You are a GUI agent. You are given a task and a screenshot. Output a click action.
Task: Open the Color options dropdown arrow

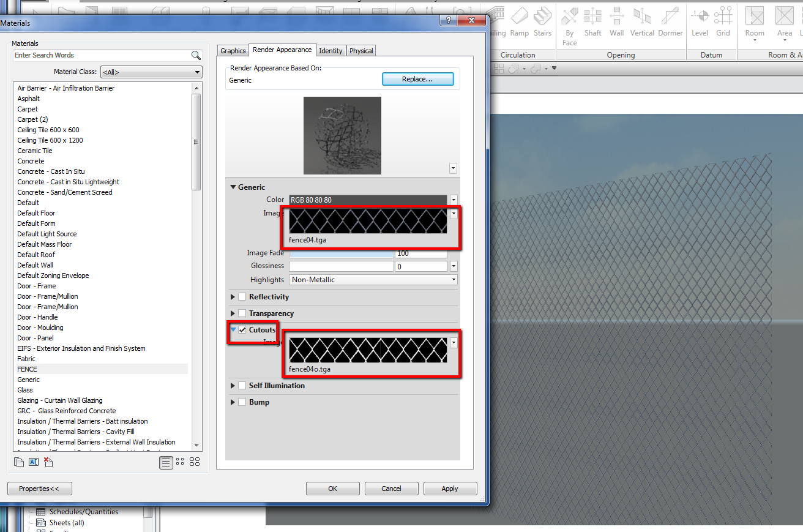[x=454, y=200]
